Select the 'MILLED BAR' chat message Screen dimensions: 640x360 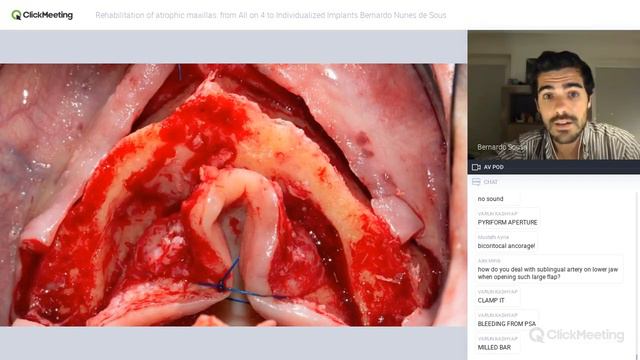[494, 347]
